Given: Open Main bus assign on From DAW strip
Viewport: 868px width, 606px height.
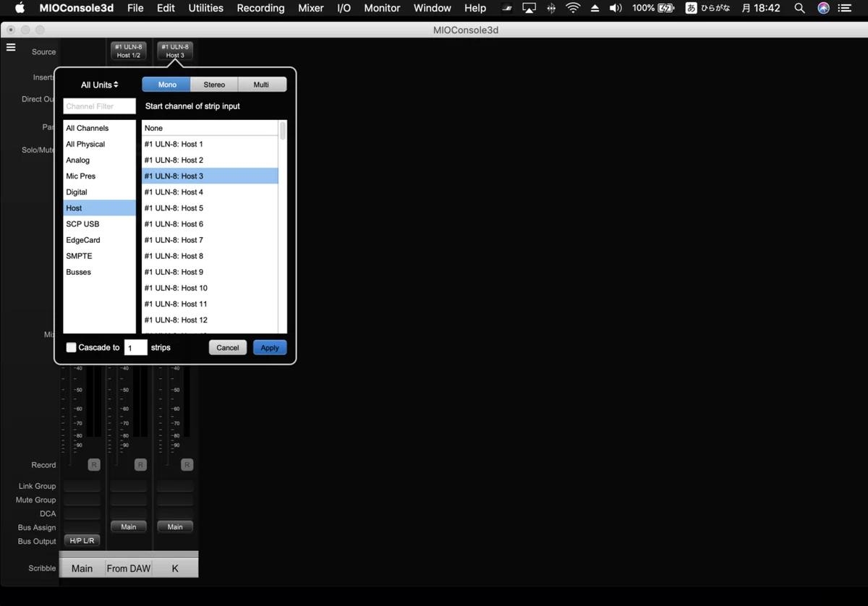Looking at the screenshot, I should click(x=129, y=526).
